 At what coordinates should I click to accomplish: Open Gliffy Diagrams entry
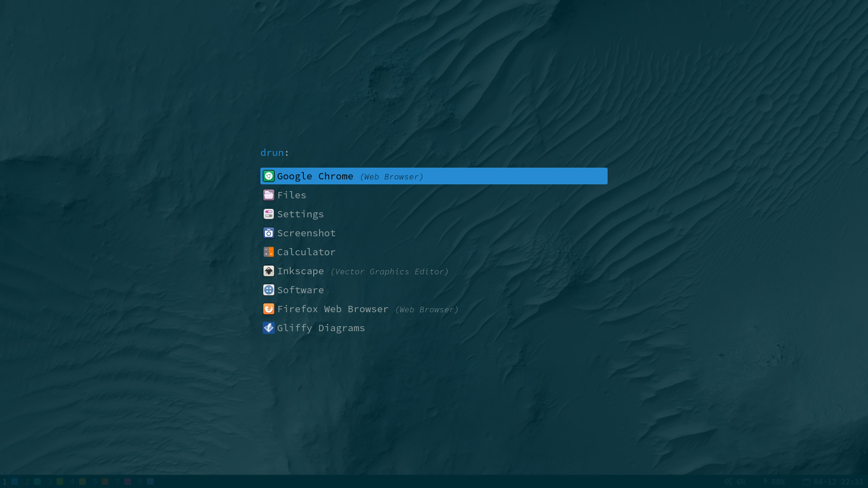click(321, 328)
